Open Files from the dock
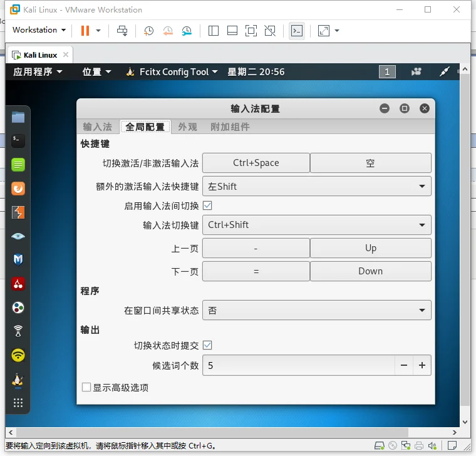The height and width of the screenshot is (456, 476). (x=18, y=117)
